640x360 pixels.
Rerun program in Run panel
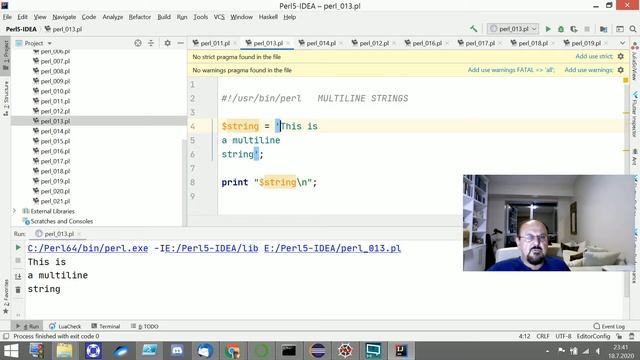[x=18, y=247]
